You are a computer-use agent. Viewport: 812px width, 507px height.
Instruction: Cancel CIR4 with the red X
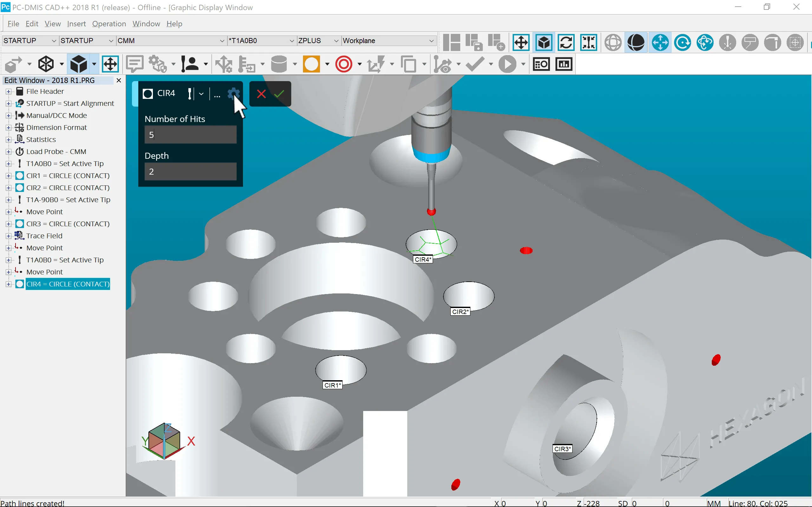(x=261, y=94)
